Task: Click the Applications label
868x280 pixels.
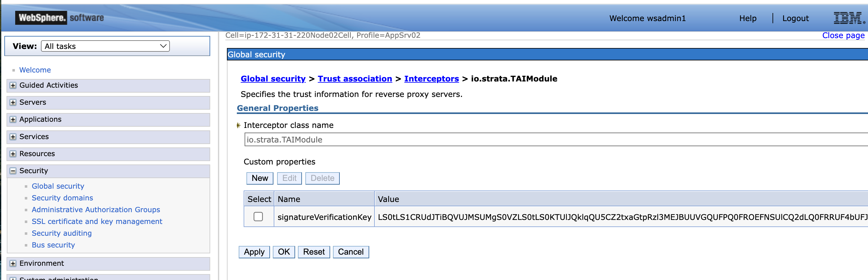Action: point(40,120)
